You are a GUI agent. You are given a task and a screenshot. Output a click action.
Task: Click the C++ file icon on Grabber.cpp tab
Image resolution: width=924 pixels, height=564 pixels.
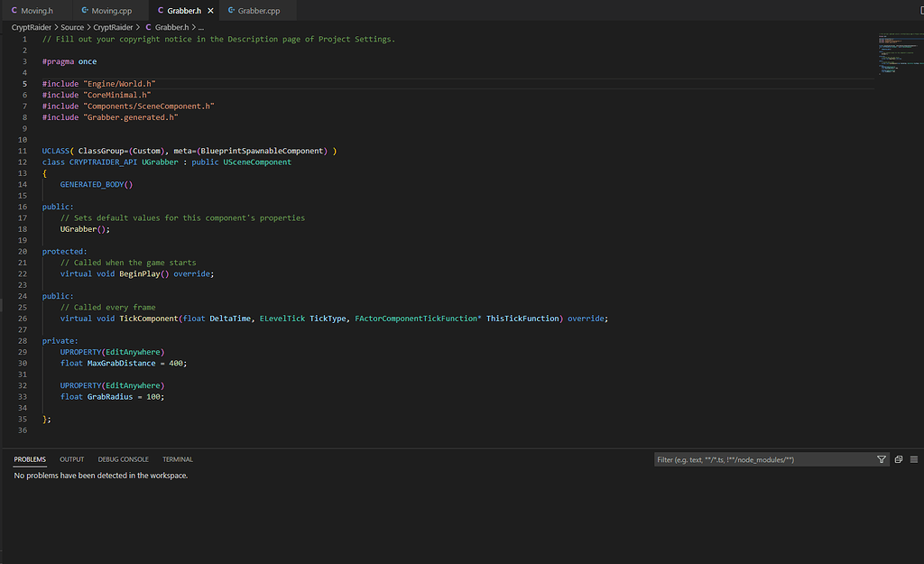coord(231,10)
